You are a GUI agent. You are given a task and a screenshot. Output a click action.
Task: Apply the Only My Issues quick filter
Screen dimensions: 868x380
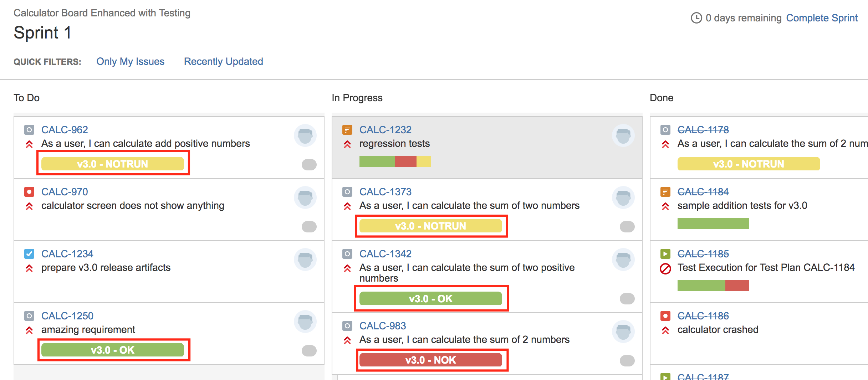coord(131,61)
